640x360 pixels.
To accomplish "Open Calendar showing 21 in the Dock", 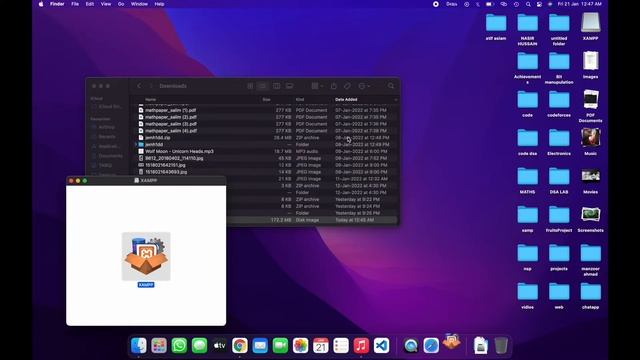I will point(321,346).
